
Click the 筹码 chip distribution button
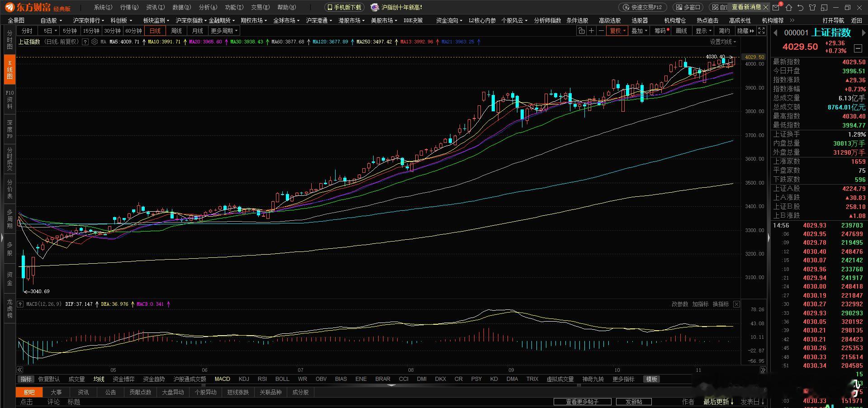tap(662, 31)
